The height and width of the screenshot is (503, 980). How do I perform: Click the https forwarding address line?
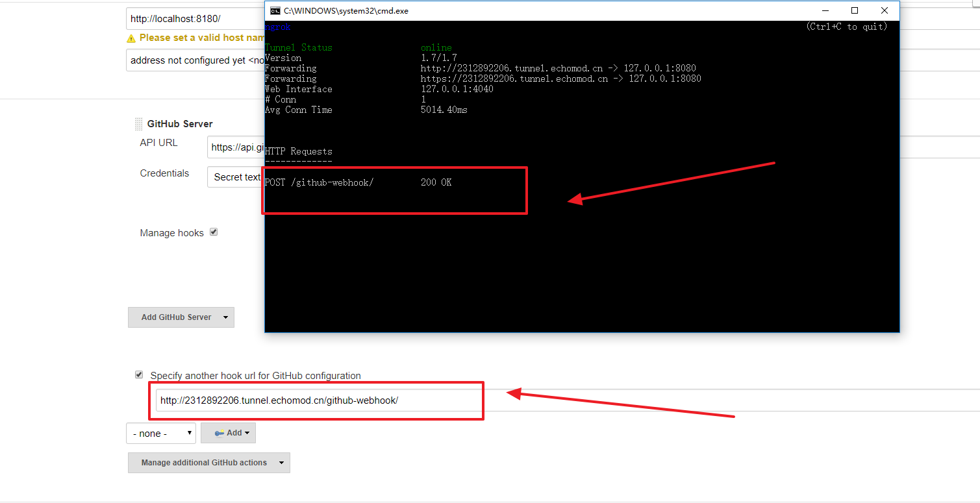pos(561,79)
